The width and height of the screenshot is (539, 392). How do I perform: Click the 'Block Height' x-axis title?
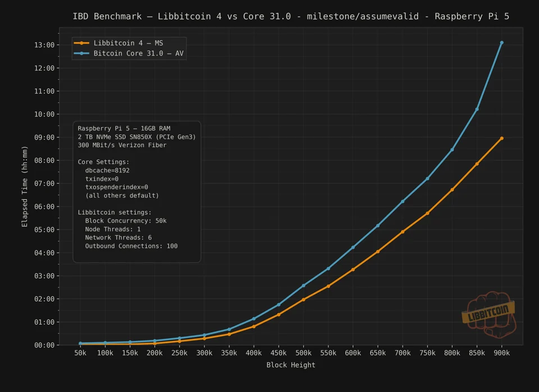(291, 365)
